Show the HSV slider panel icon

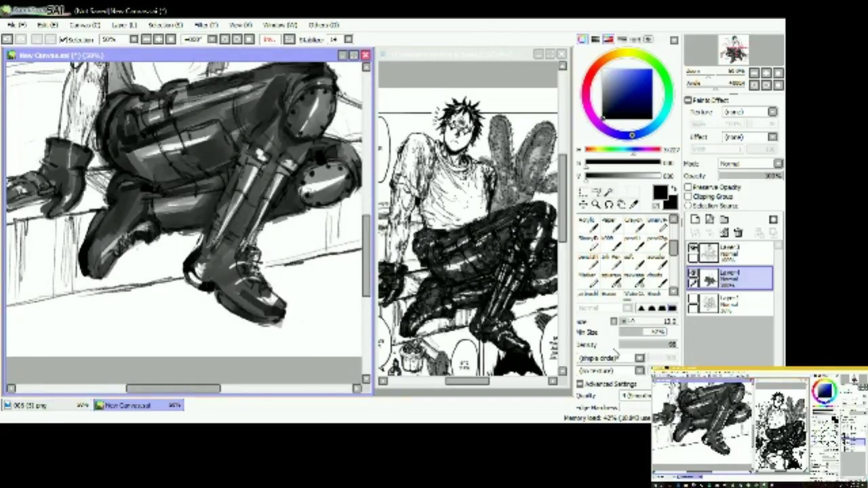[608, 39]
